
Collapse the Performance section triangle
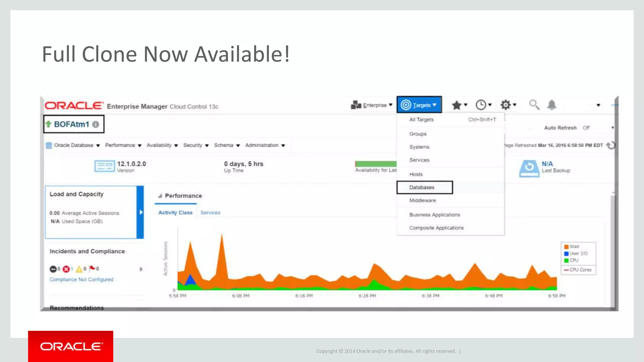[x=160, y=196]
